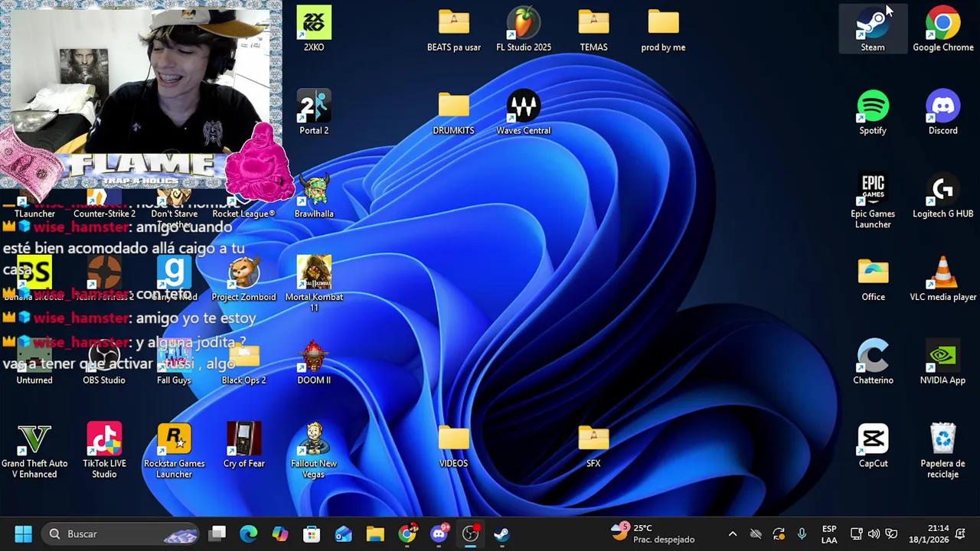Select the DOOM II shortcut
Screen dimensions: 980x551
click(314, 363)
